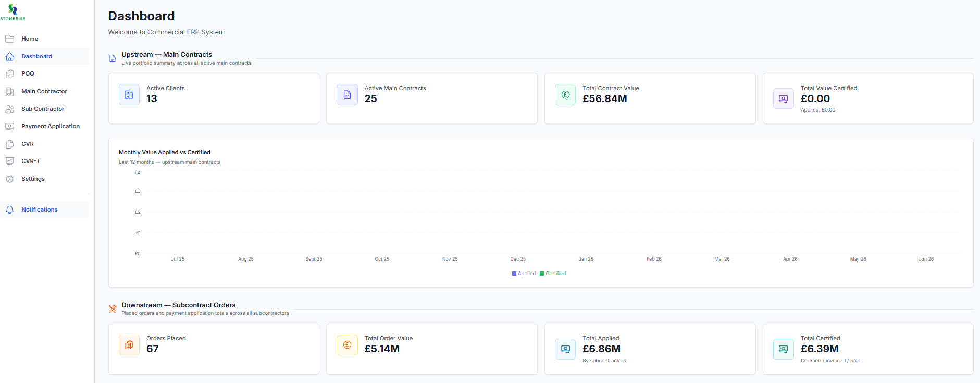This screenshot has width=980, height=383.
Task: Click the 'Monthly Value Applied vs Certified' title
Action: (165, 152)
